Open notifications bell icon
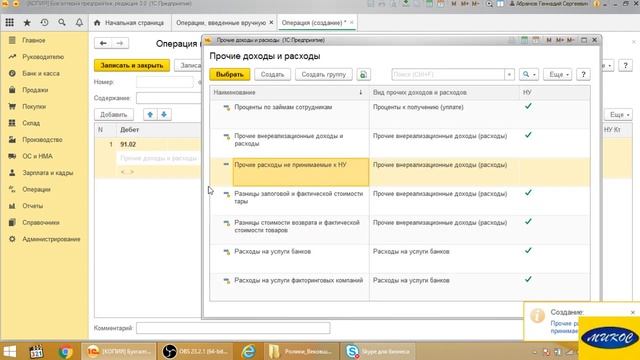 coord(79,23)
